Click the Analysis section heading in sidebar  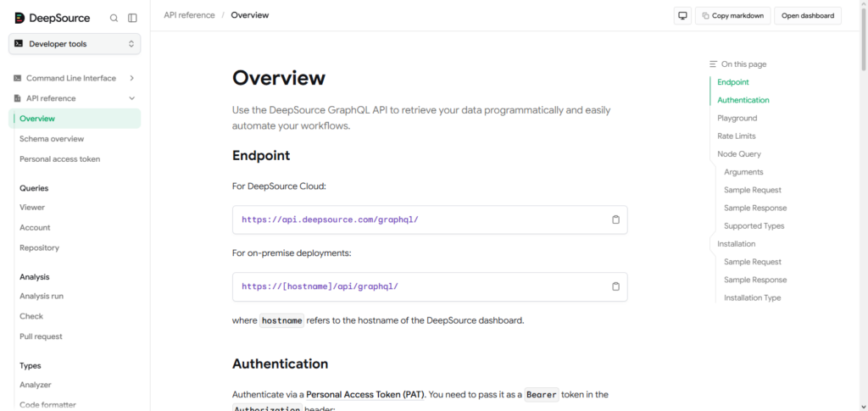[34, 276]
